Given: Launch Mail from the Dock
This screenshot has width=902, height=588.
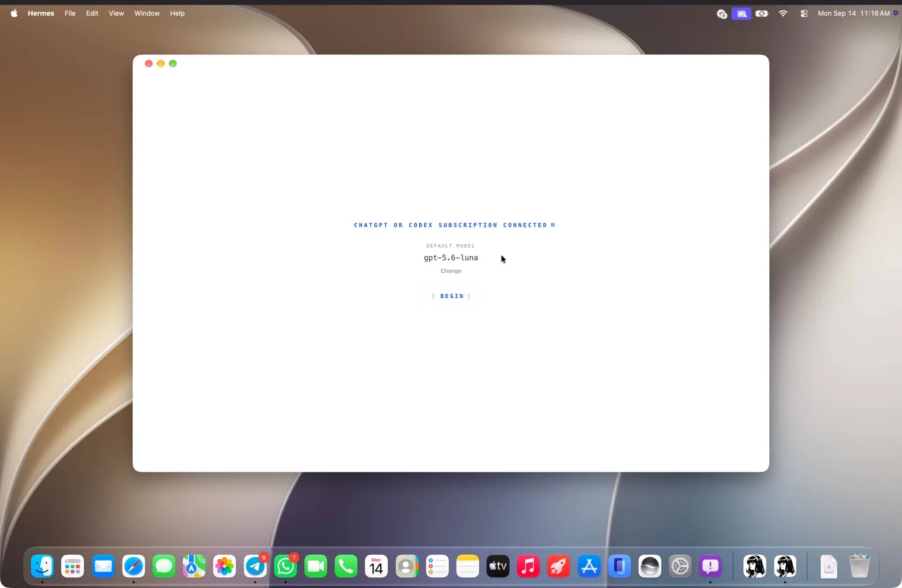Looking at the screenshot, I should click(103, 566).
